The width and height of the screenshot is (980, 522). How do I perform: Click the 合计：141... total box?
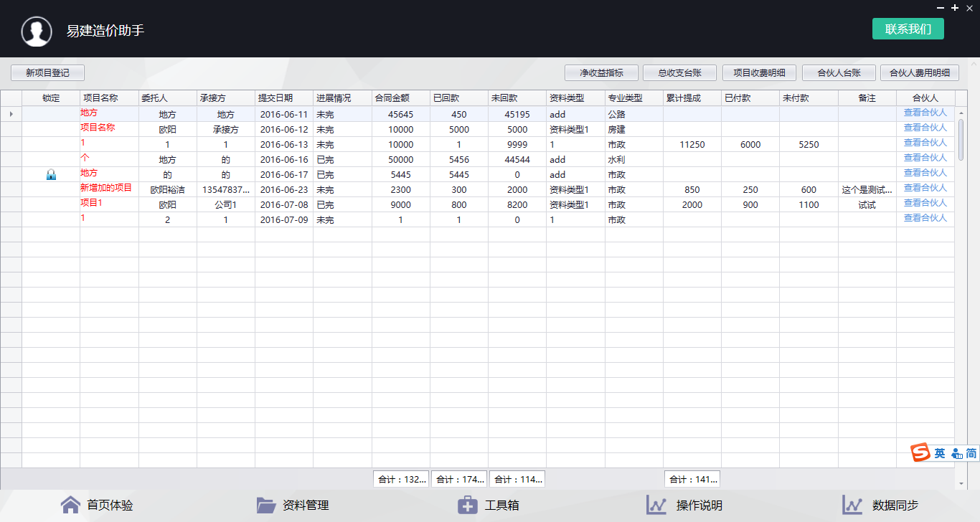pos(692,479)
